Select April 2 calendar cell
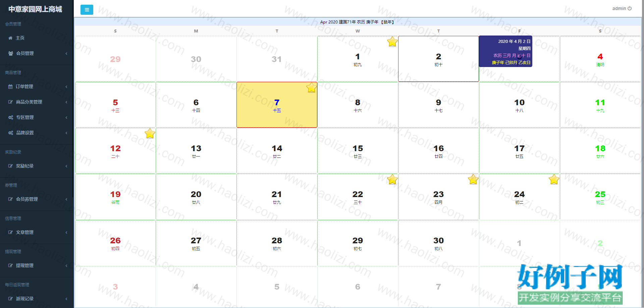This screenshot has width=644, height=308. tap(438, 59)
